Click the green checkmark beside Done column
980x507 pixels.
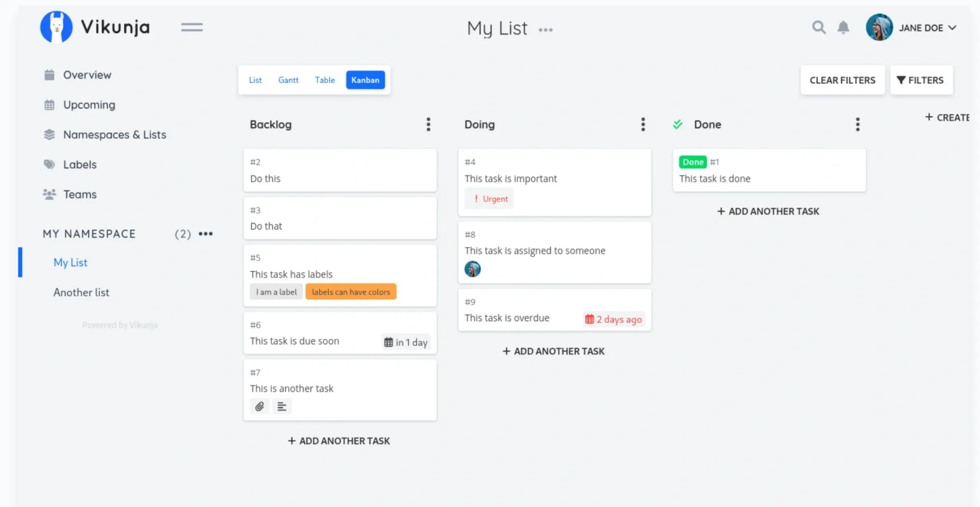677,124
